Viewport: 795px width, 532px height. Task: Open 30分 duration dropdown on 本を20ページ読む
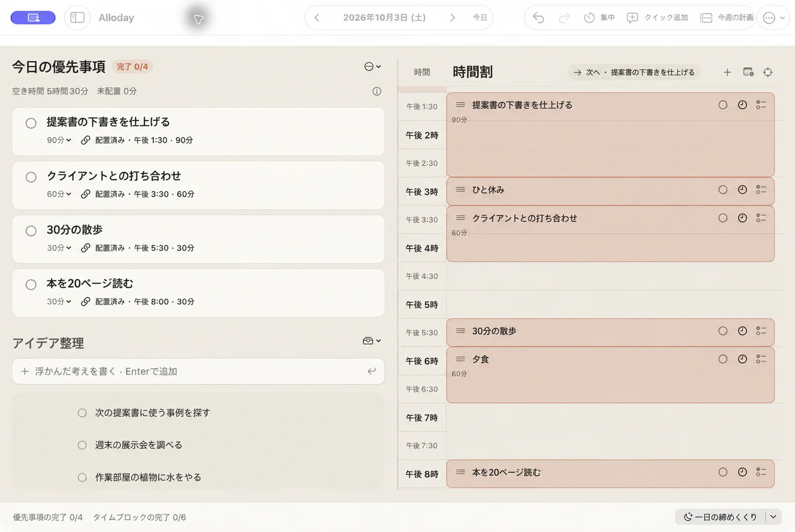(59, 301)
